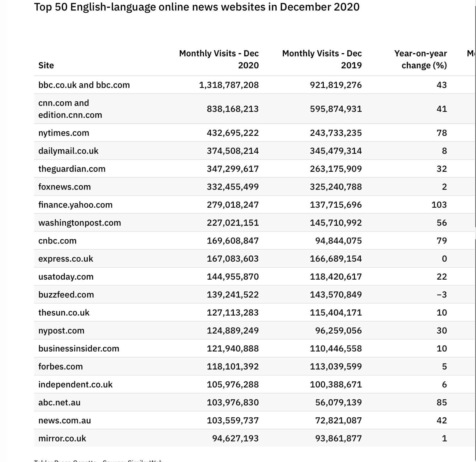Click the nypost 2020 value 124,889,249
The image size is (476, 462).
click(x=233, y=331)
